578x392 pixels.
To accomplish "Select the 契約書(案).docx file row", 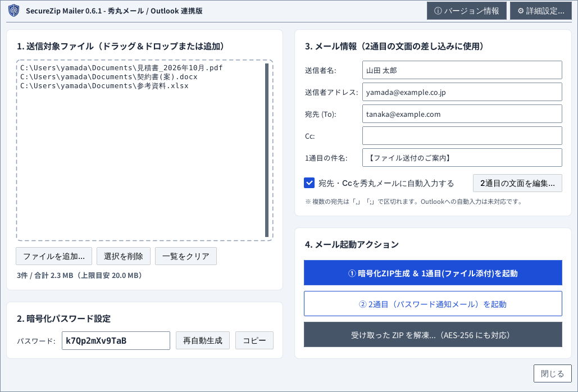I will (109, 76).
